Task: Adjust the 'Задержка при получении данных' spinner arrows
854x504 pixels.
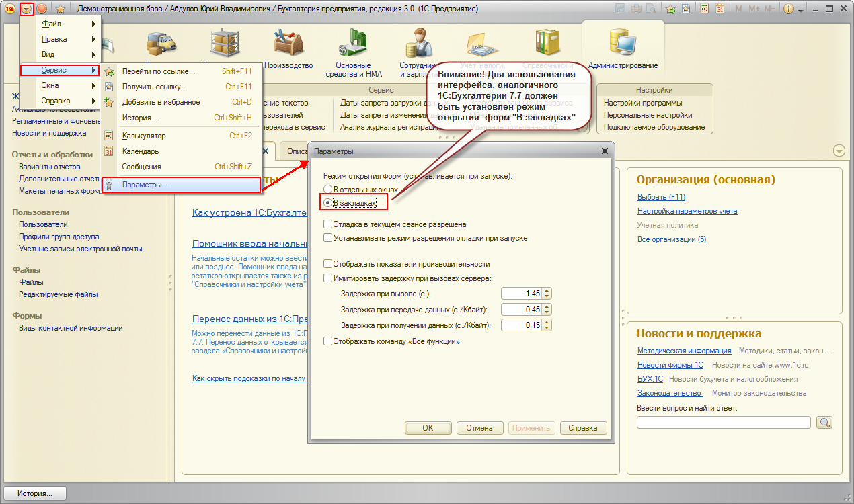Action: [547, 325]
